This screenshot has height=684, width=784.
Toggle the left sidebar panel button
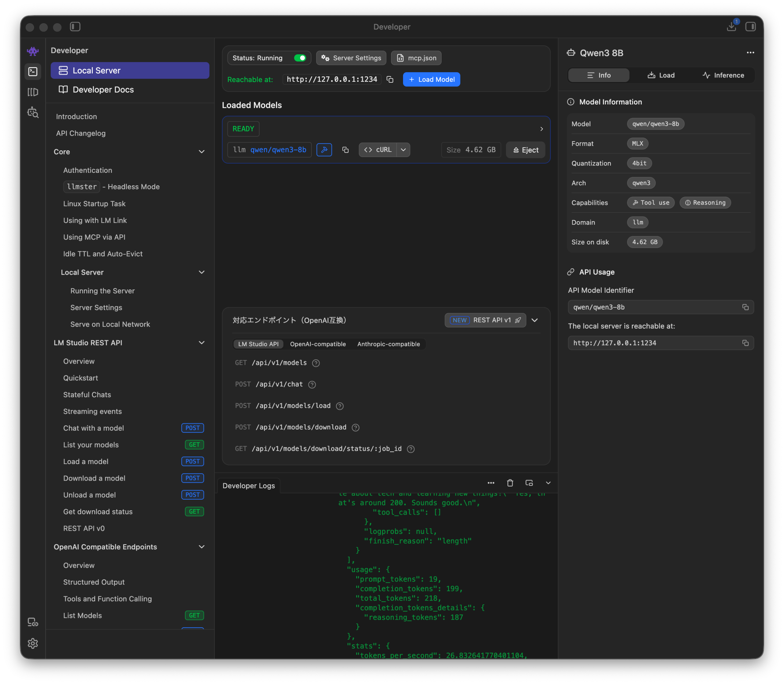click(75, 26)
